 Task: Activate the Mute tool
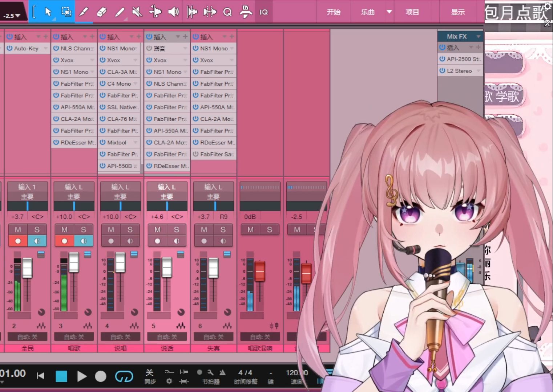(x=137, y=12)
